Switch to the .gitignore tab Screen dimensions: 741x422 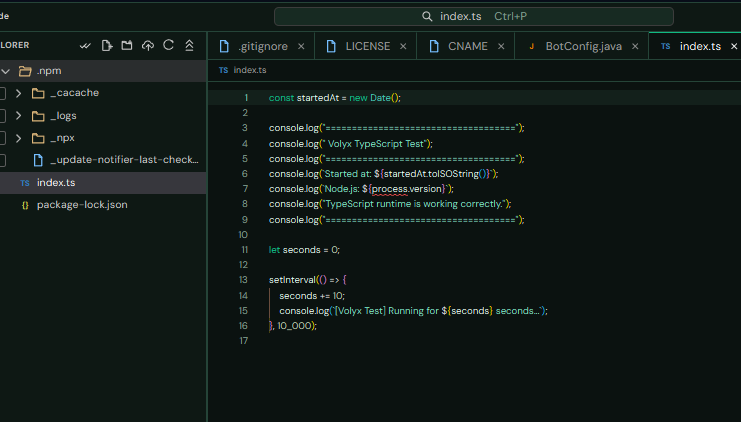click(x=263, y=46)
